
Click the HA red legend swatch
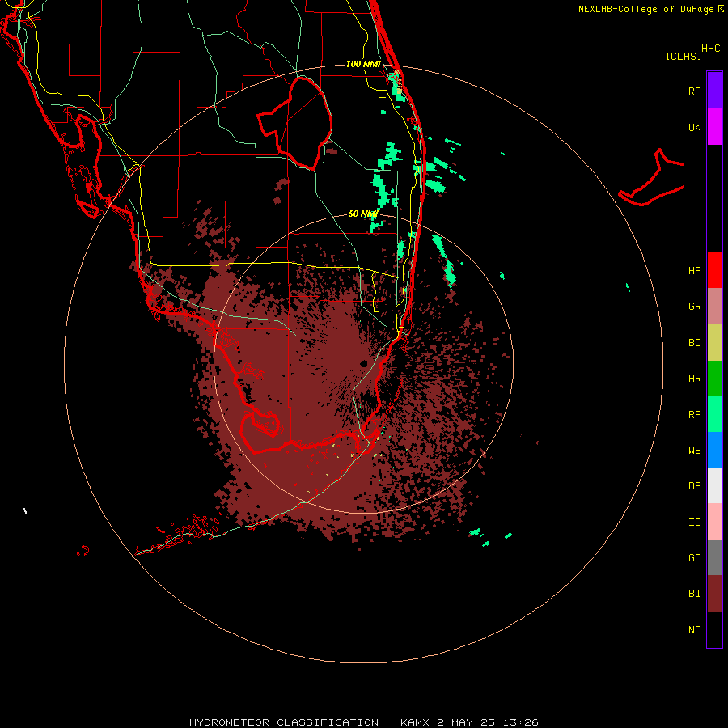(714, 270)
